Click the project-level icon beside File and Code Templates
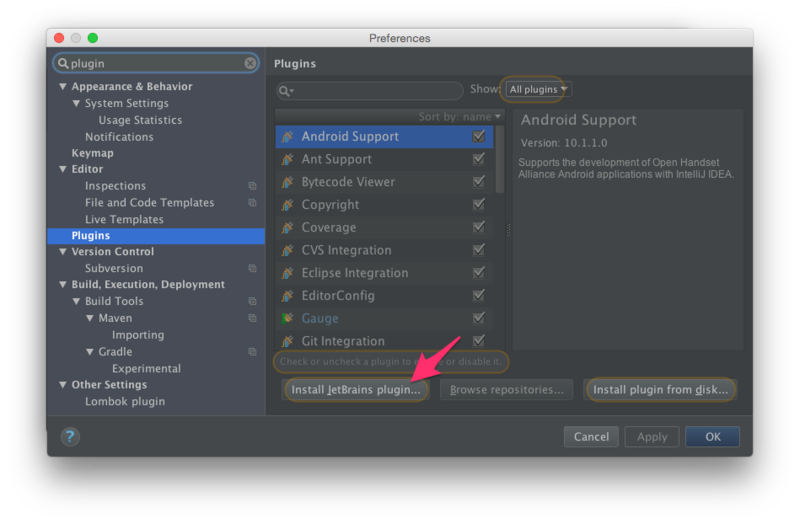The height and width of the screenshot is (524, 800). tap(252, 203)
